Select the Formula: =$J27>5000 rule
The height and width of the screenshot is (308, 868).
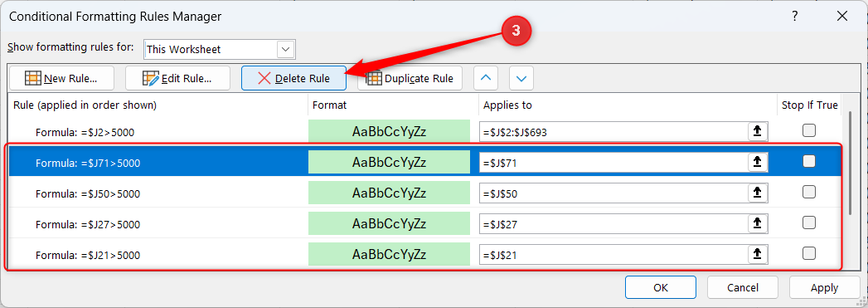(88, 225)
